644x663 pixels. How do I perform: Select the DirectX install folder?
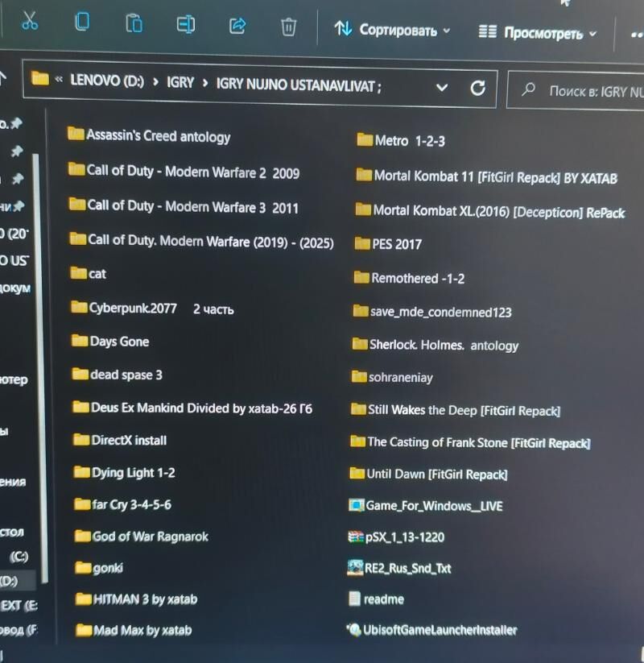[x=120, y=440]
